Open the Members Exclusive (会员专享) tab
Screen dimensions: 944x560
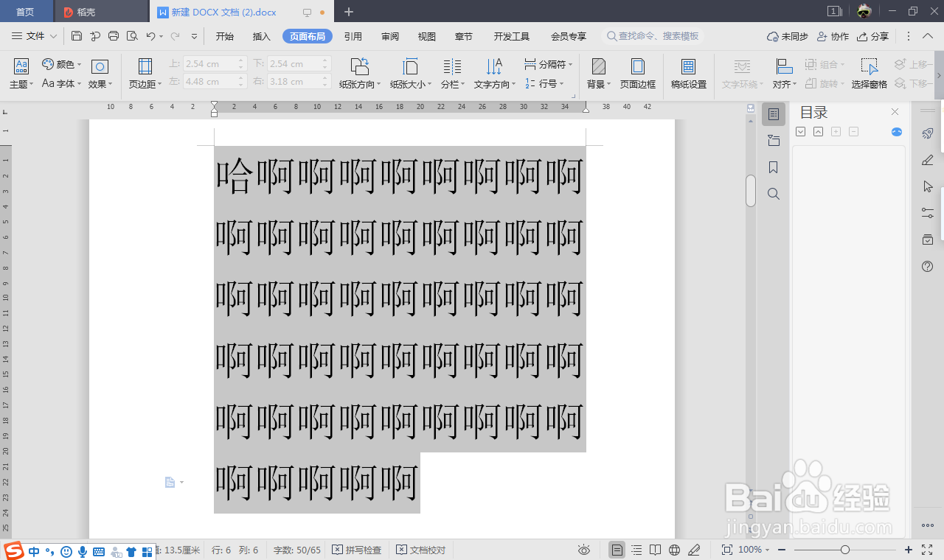569,36
